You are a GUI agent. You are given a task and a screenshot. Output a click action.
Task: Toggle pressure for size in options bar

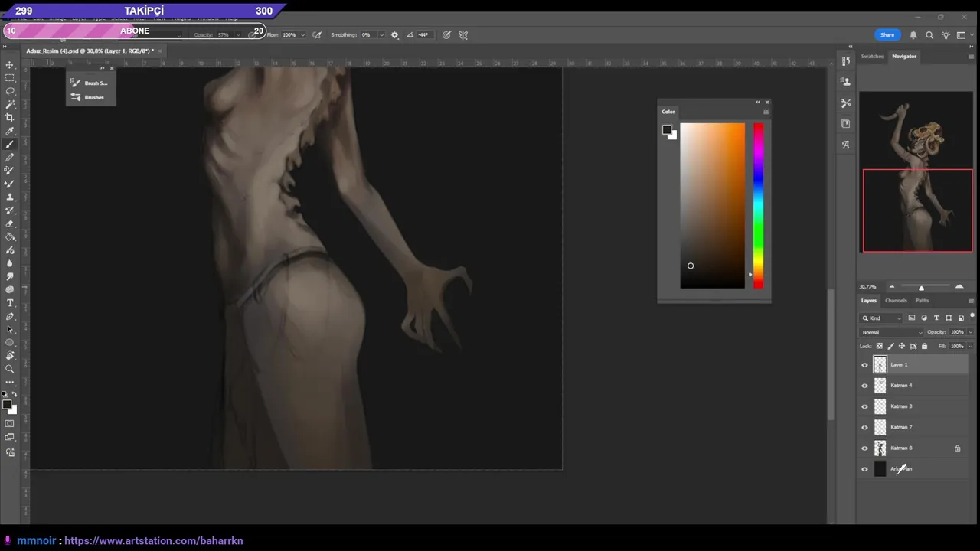446,34
